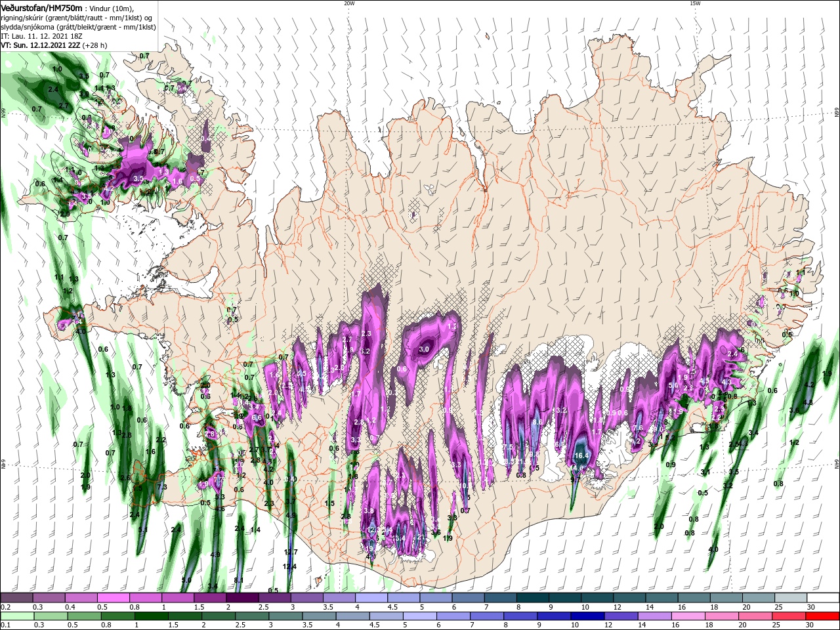Select the 8.1 precipitation value label

tap(239, 580)
